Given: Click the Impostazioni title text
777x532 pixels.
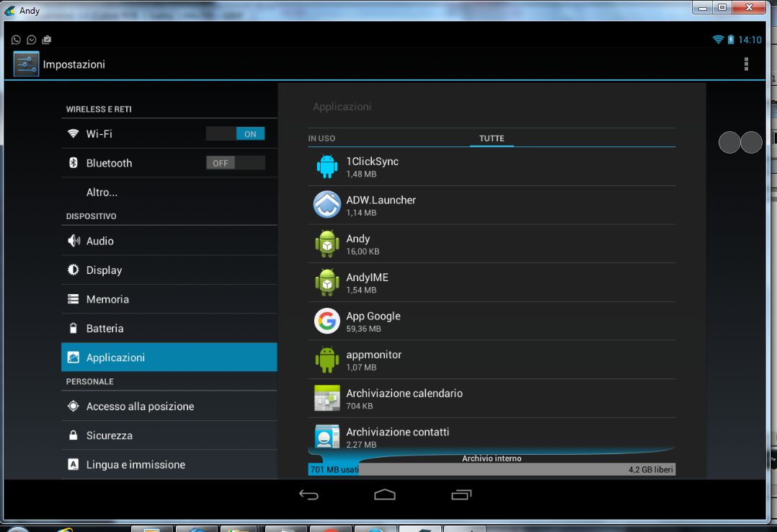Looking at the screenshot, I should coord(74,64).
